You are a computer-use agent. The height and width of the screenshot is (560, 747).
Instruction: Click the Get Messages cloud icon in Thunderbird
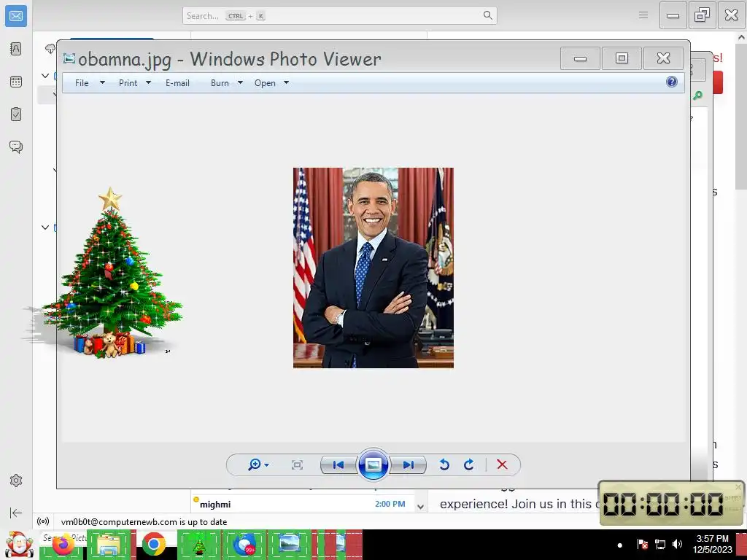point(50,49)
